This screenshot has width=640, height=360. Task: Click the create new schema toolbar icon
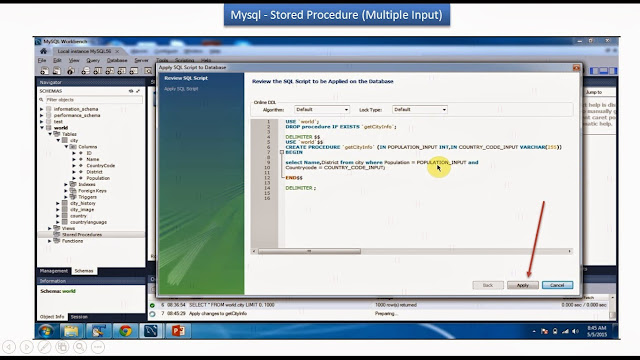click(85, 71)
